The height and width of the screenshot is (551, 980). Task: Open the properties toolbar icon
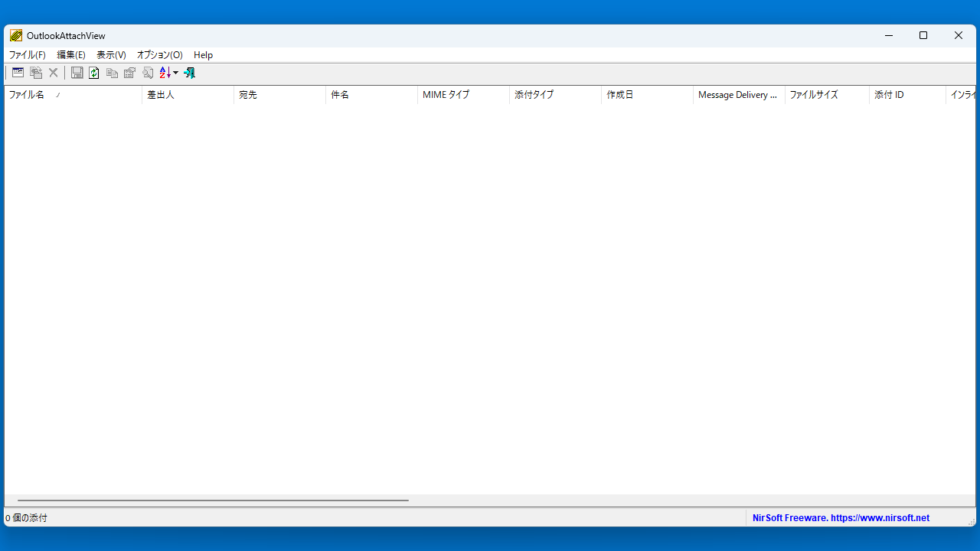tap(129, 73)
